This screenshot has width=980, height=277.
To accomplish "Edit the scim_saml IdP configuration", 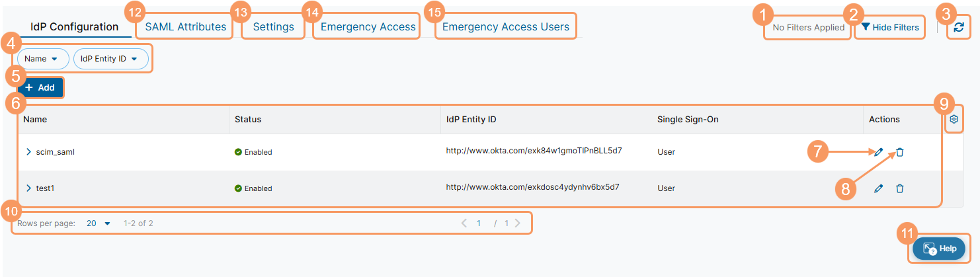I will click(878, 152).
